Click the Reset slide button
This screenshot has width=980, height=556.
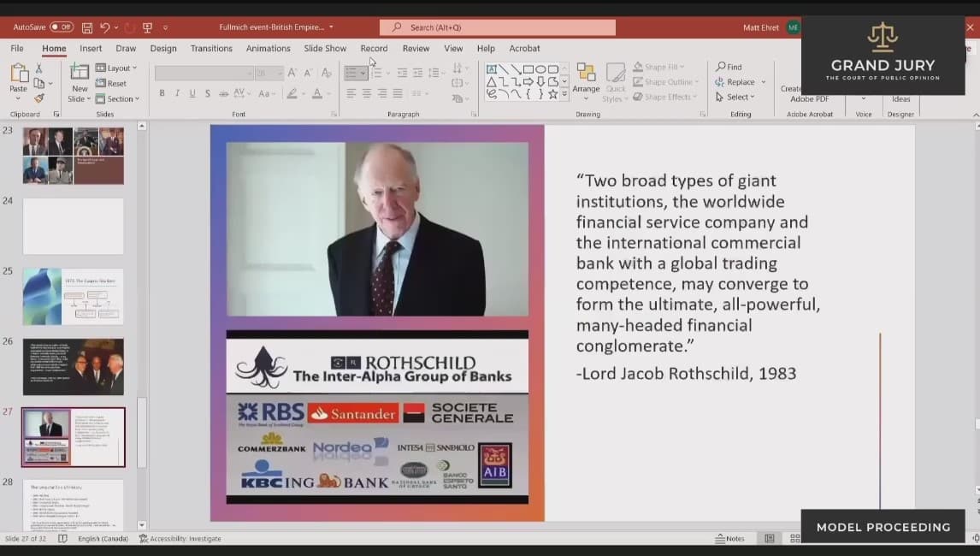(111, 83)
